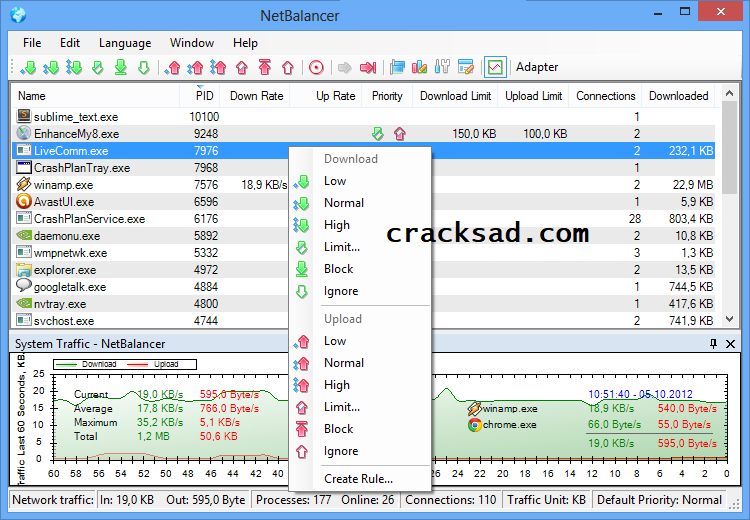Screen dimensions: 750x520
Task: Open the File menu
Action: pos(32,43)
